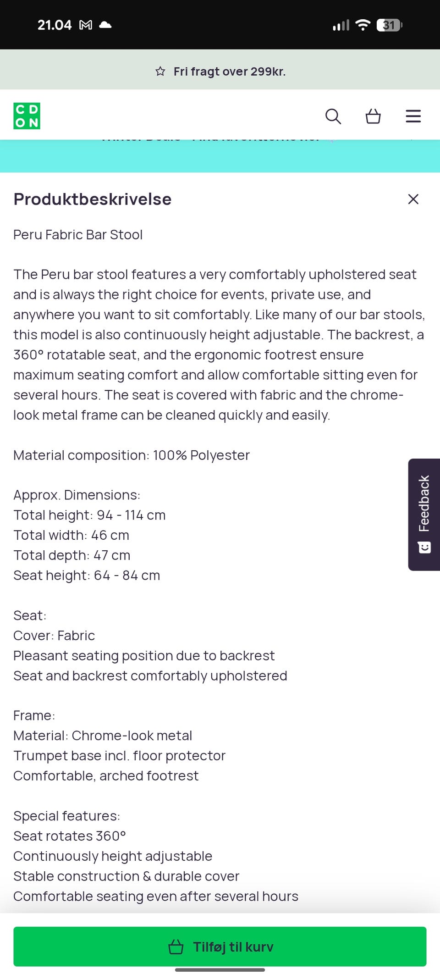Tap the cellular signal strength icon
The width and height of the screenshot is (440, 980).
pos(341,25)
